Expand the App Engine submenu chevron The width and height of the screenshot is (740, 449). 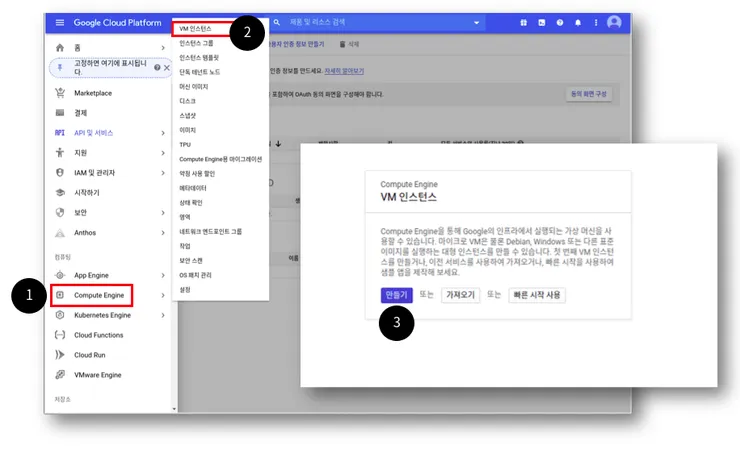coord(163,275)
